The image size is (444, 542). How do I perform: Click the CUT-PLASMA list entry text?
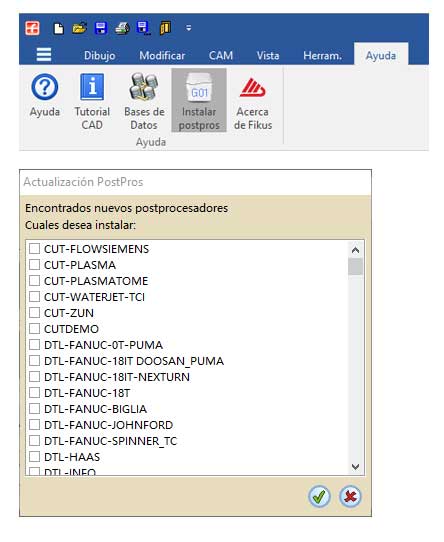tap(80, 265)
